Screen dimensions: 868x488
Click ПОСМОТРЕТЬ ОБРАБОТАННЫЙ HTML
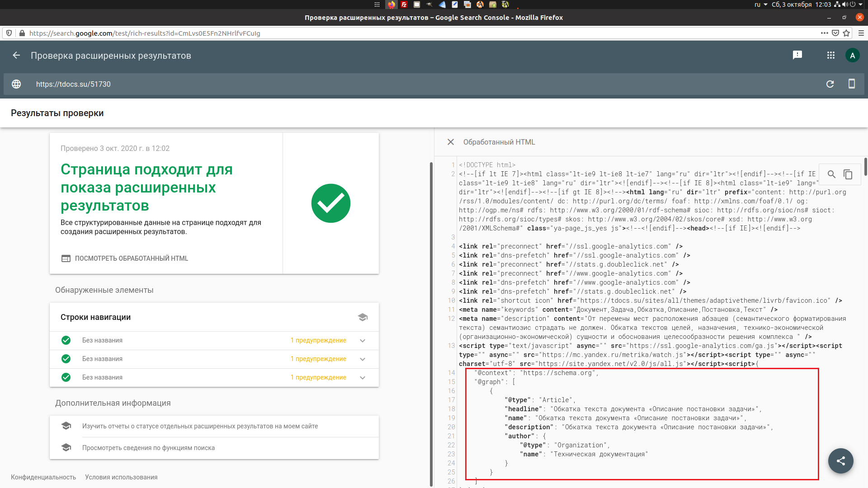(x=125, y=258)
